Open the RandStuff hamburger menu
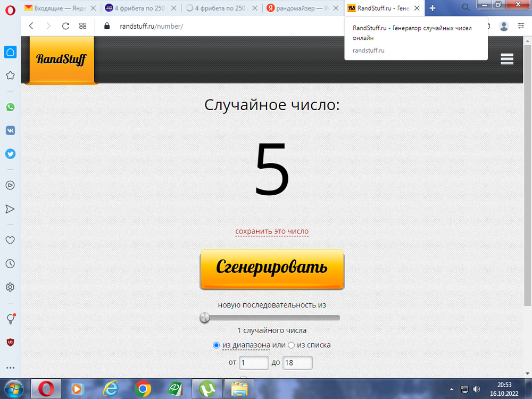This screenshot has width=532, height=399. coord(507,59)
